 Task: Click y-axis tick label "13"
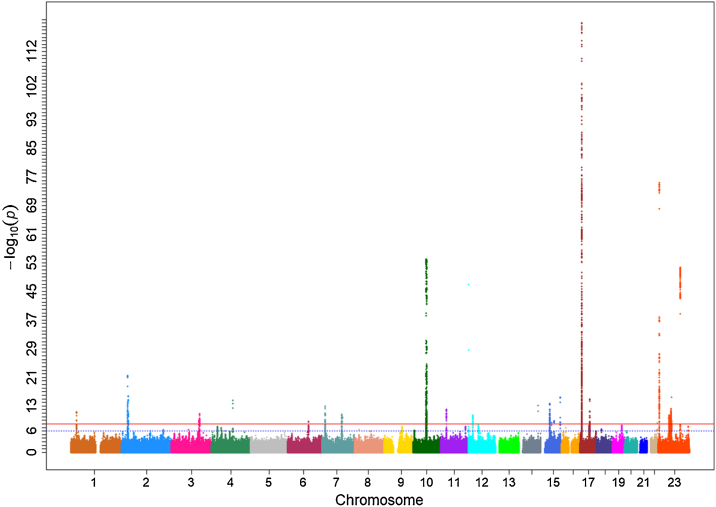pos(32,405)
